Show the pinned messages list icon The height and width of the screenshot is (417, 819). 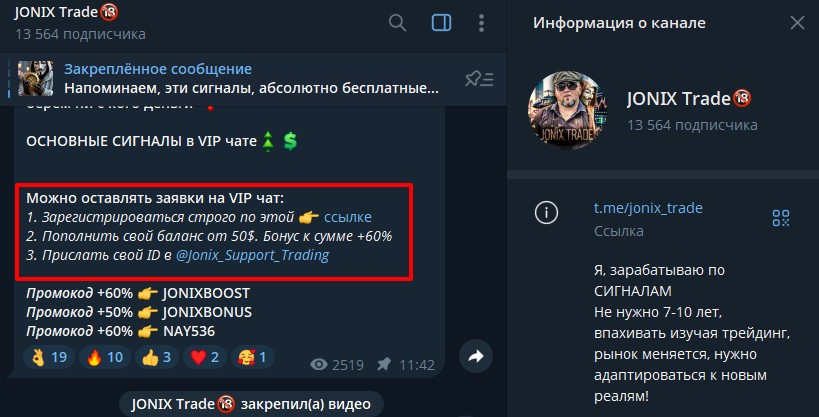click(479, 79)
